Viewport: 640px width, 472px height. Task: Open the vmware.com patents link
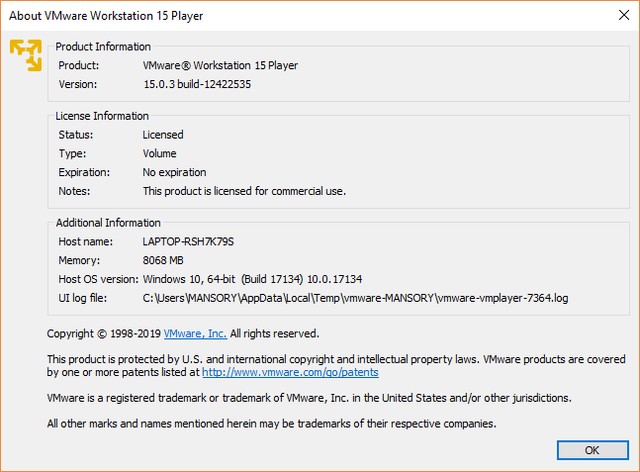pyautogui.click(x=290, y=372)
